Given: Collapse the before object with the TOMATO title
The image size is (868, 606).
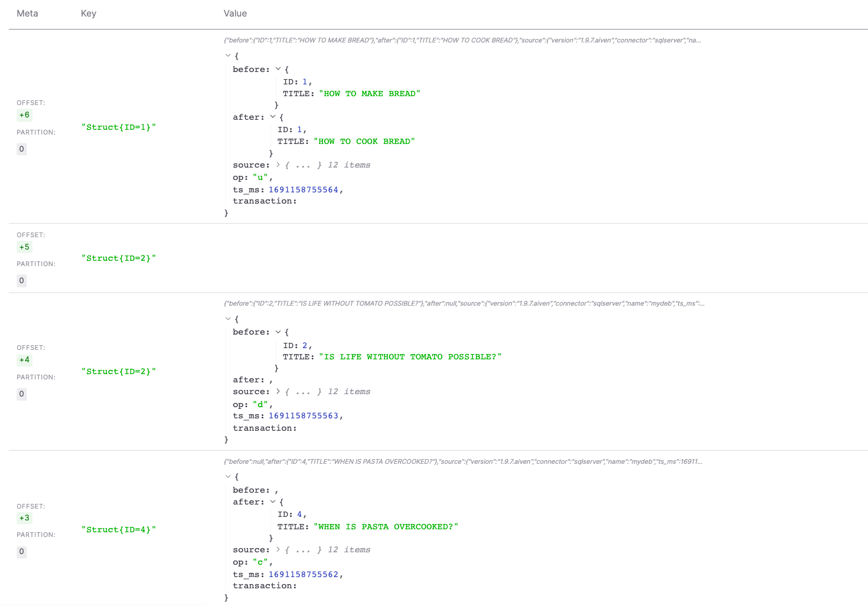Looking at the screenshot, I should [x=278, y=332].
